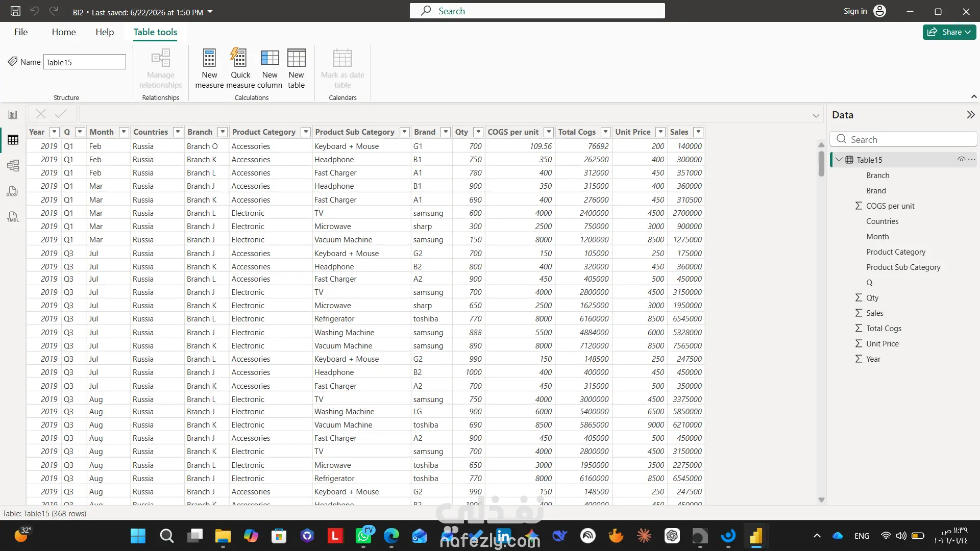980x551 pixels.
Task: Open More options for Table15
Action: [972, 160]
